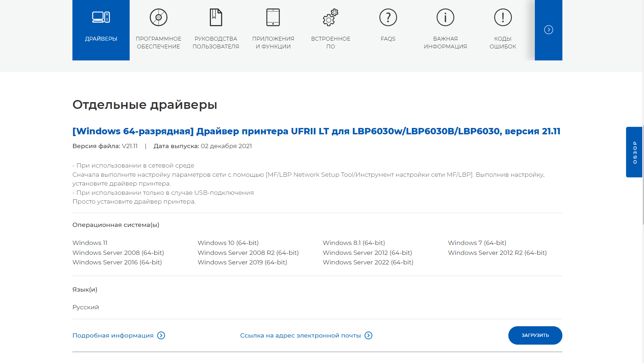Click the Русский language entry
644x363 pixels.
[85, 307]
